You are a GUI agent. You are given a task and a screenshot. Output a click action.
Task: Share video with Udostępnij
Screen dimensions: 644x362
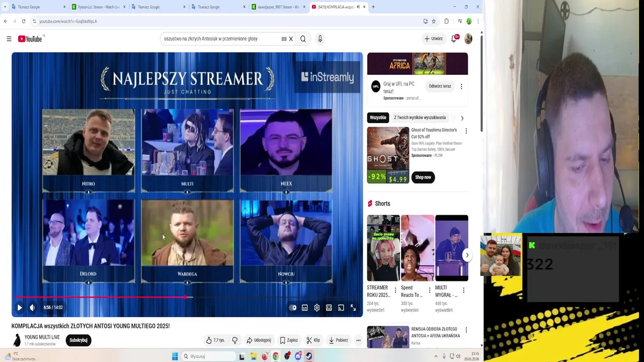tap(259, 340)
